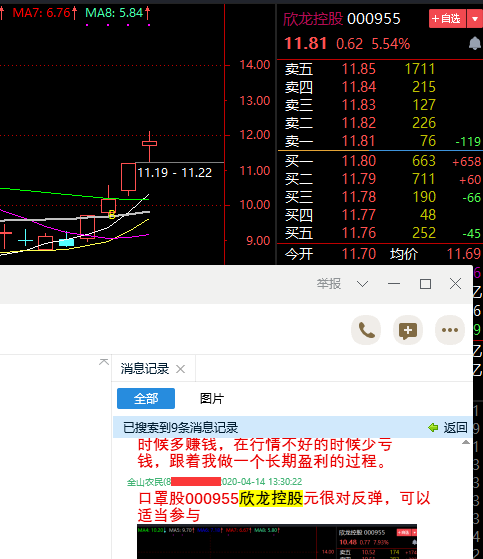Switch to the 图片 tab
This screenshot has height=559, width=483.
pyautogui.click(x=212, y=398)
